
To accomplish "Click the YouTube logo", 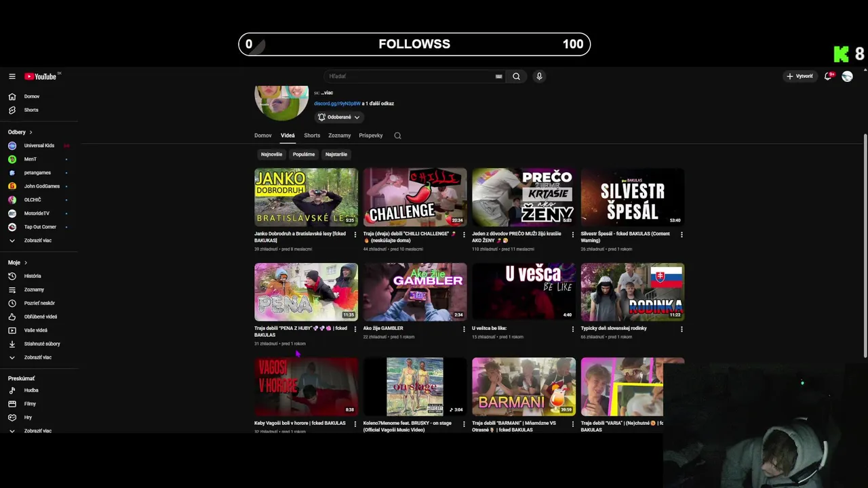I will 41,77.
